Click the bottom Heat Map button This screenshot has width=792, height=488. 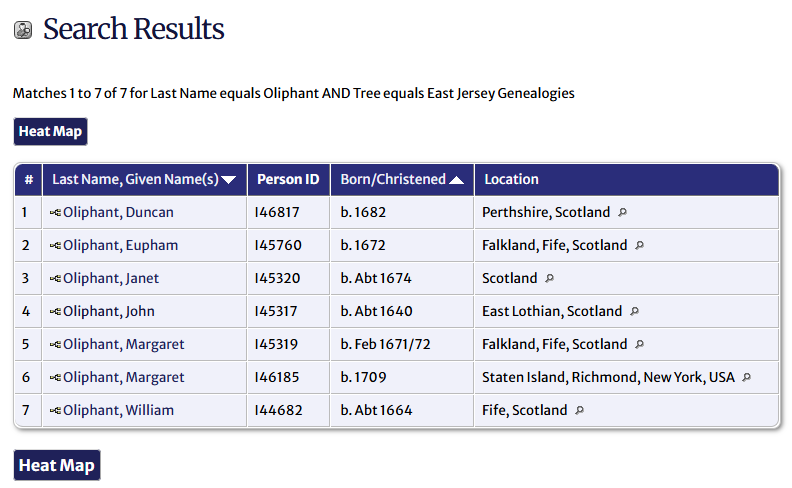pos(57,465)
